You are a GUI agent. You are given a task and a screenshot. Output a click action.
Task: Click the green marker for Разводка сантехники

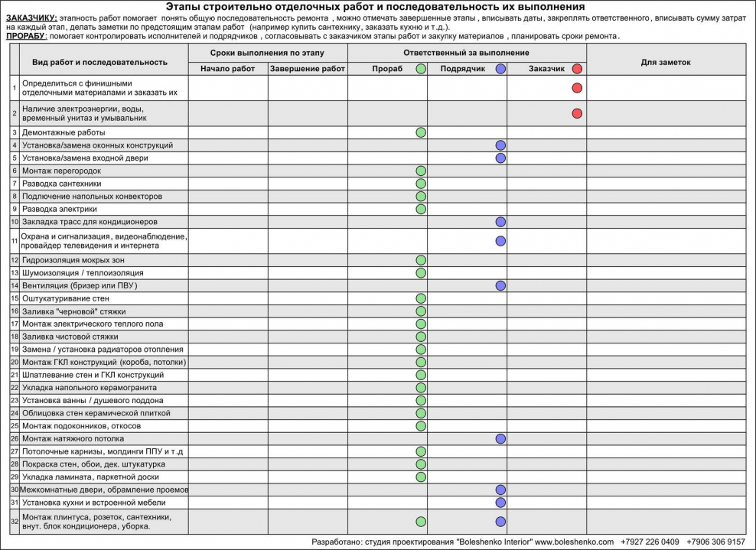419,183
